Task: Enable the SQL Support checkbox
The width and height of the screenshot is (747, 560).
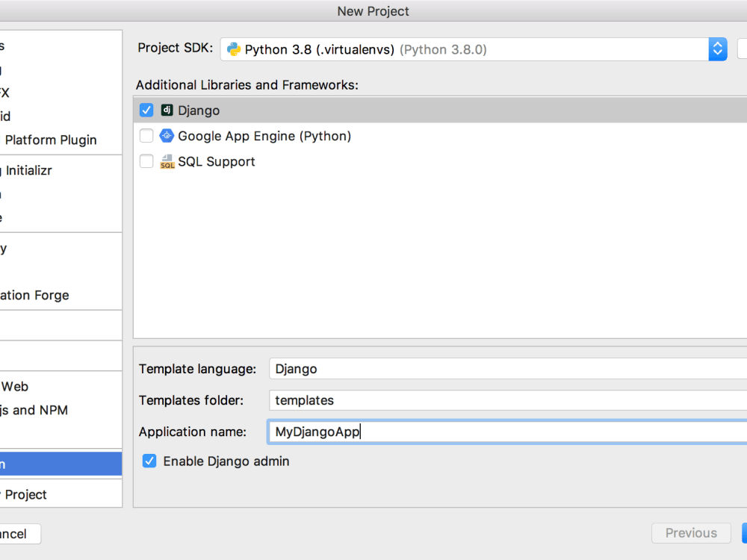Action: point(146,161)
